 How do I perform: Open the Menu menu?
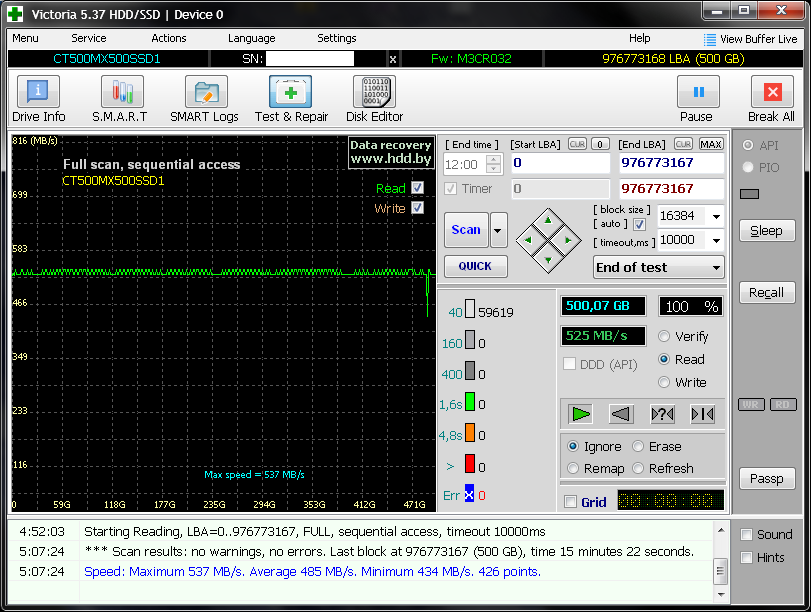coord(25,38)
